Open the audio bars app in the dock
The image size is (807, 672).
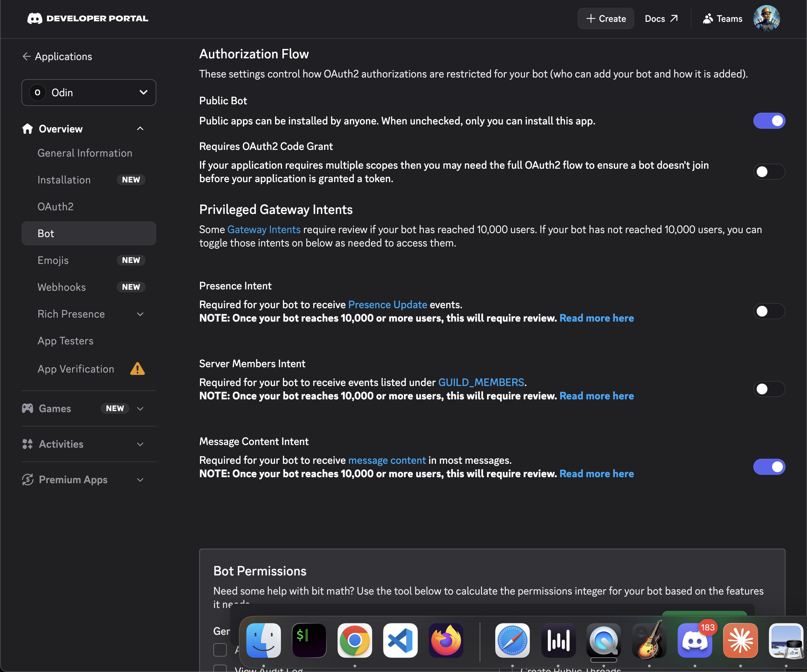pos(558,640)
